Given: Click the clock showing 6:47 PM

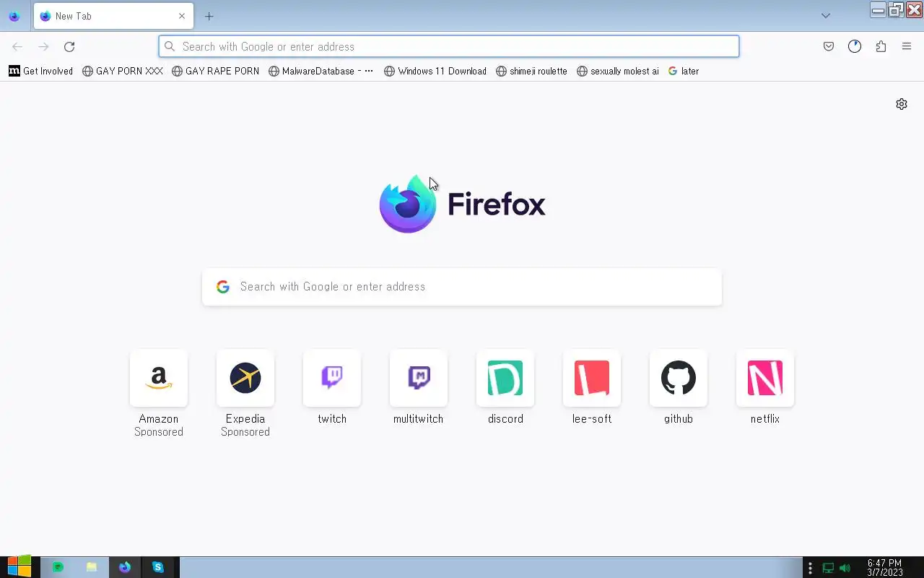Looking at the screenshot, I should (885, 568).
